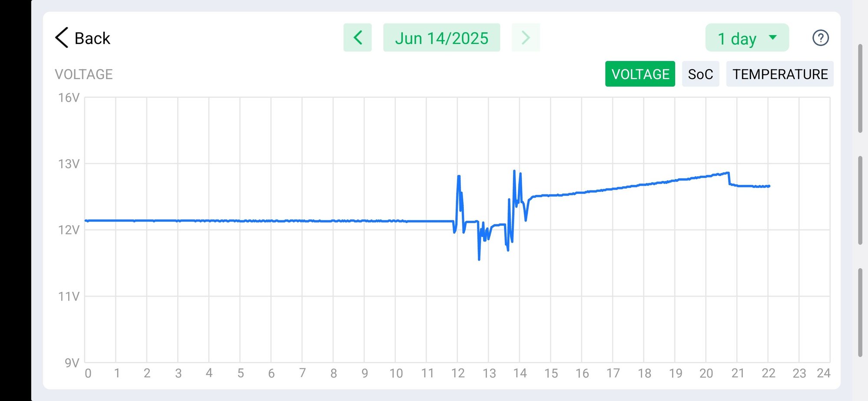
Task: Click the next day arrow
Action: coord(526,38)
